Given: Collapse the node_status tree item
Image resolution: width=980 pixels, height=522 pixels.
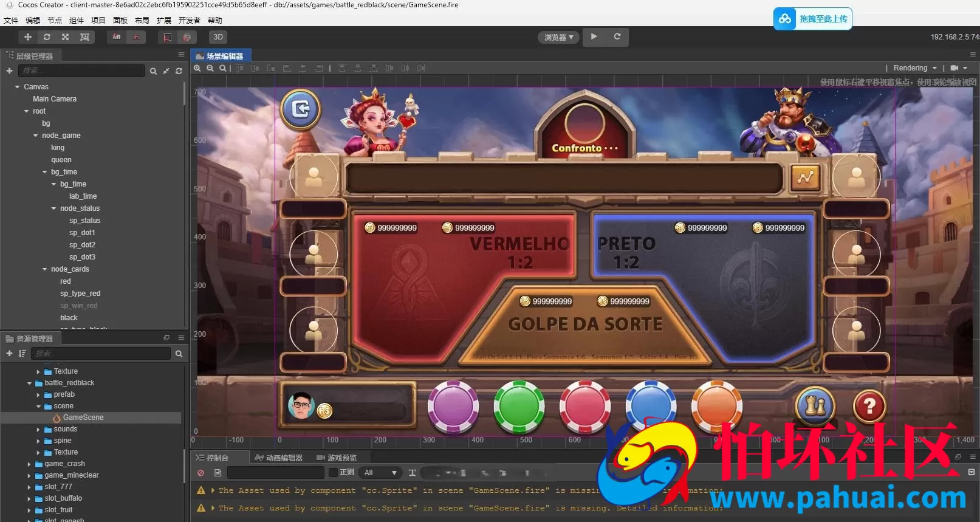Looking at the screenshot, I should [53, 208].
